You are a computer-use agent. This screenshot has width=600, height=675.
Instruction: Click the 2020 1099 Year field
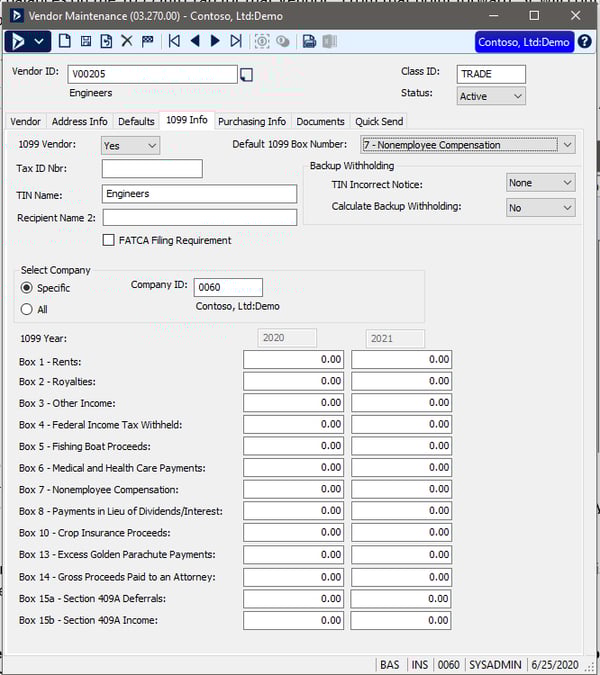(x=287, y=338)
